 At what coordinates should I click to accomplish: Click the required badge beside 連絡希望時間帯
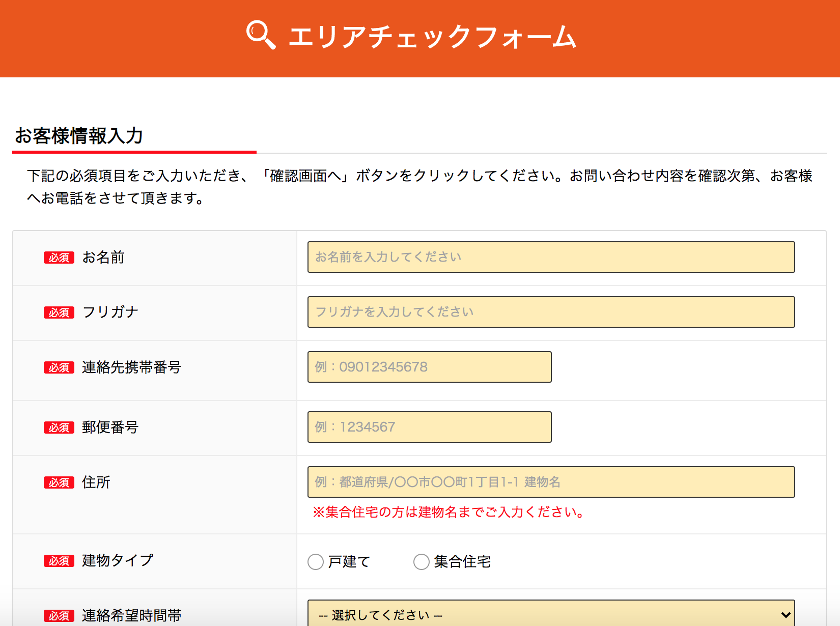pyautogui.click(x=59, y=616)
